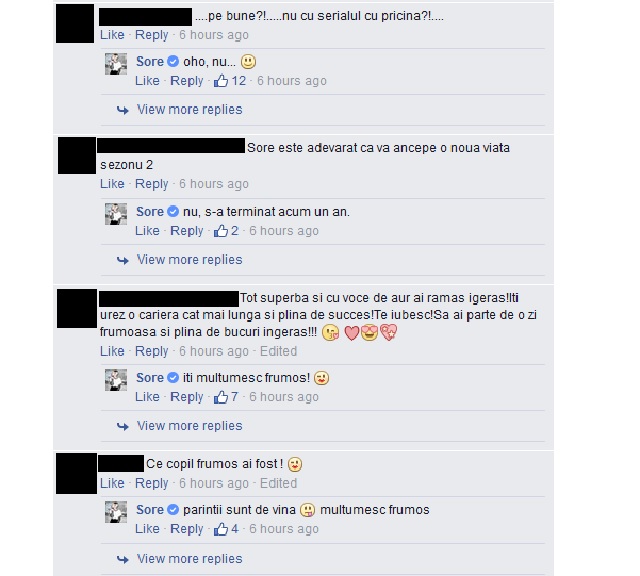This screenshot has height=576, width=640.
Task: Click thumbs-up icon on 'nu, s-a terminat' reply
Action: click(221, 231)
